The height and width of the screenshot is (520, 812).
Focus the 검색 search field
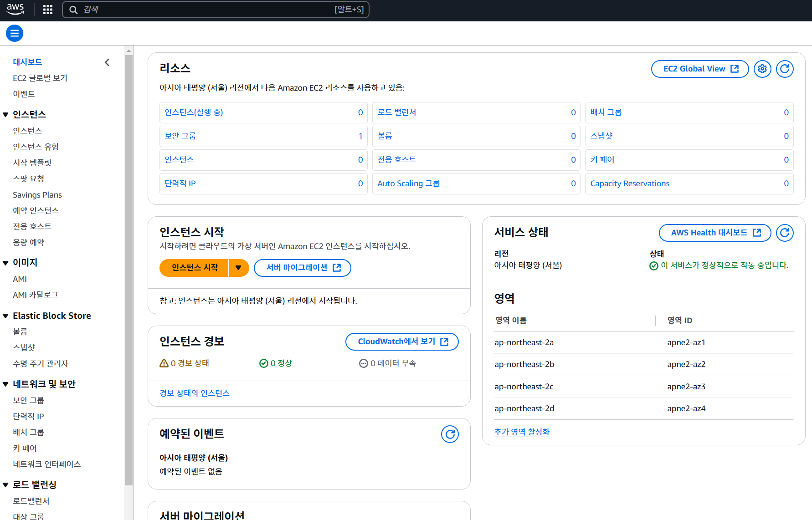tap(216, 10)
